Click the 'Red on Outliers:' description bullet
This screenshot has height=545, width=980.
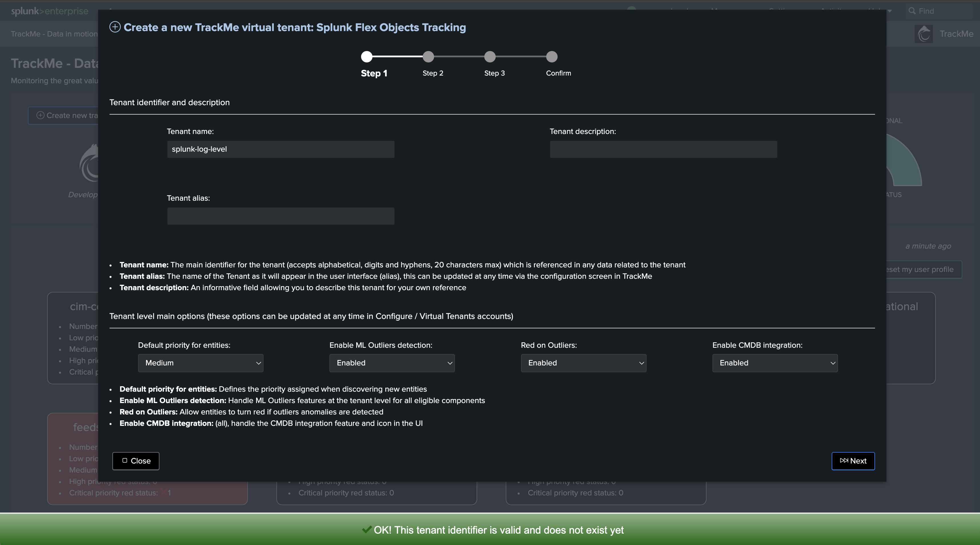(252, 412)
